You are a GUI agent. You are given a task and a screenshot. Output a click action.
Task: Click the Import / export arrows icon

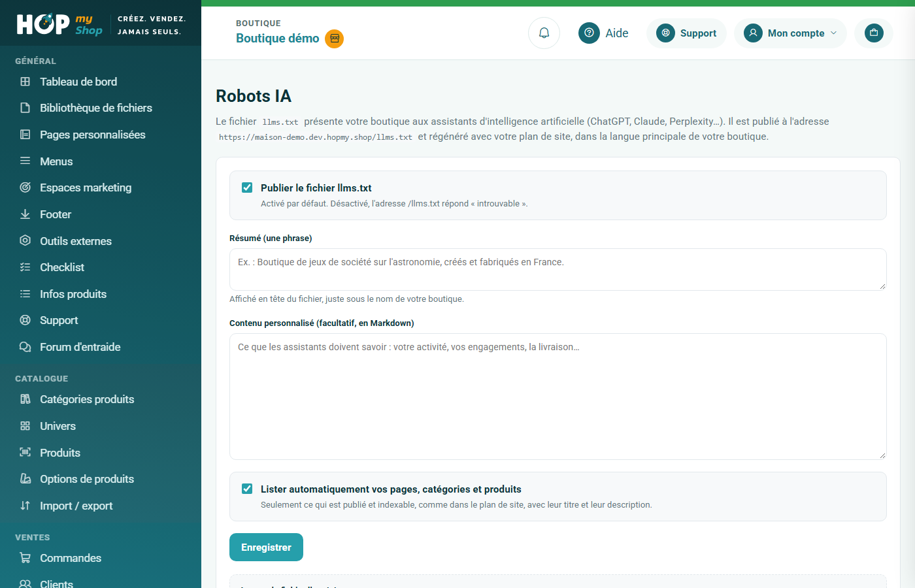25,506
